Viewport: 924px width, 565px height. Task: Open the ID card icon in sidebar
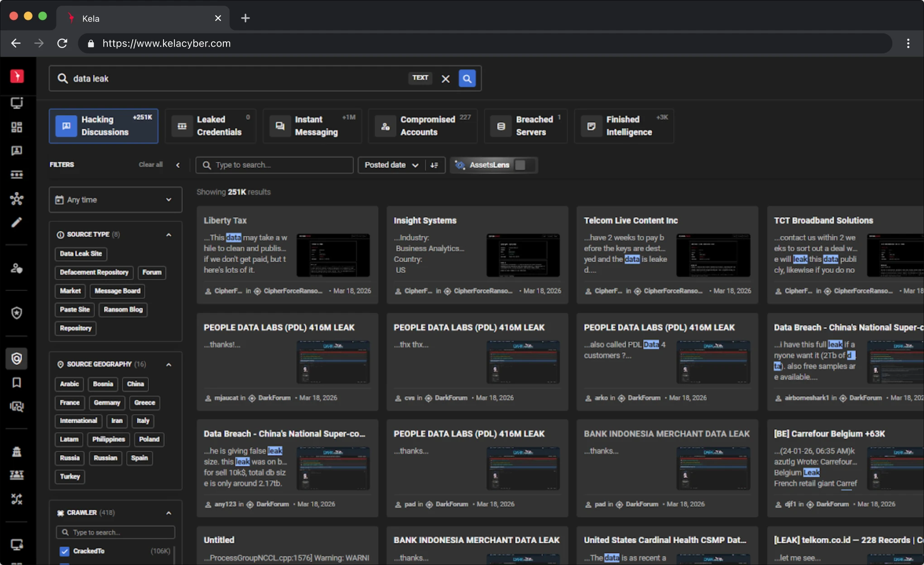pyautogui.click(x=17, y=151)
